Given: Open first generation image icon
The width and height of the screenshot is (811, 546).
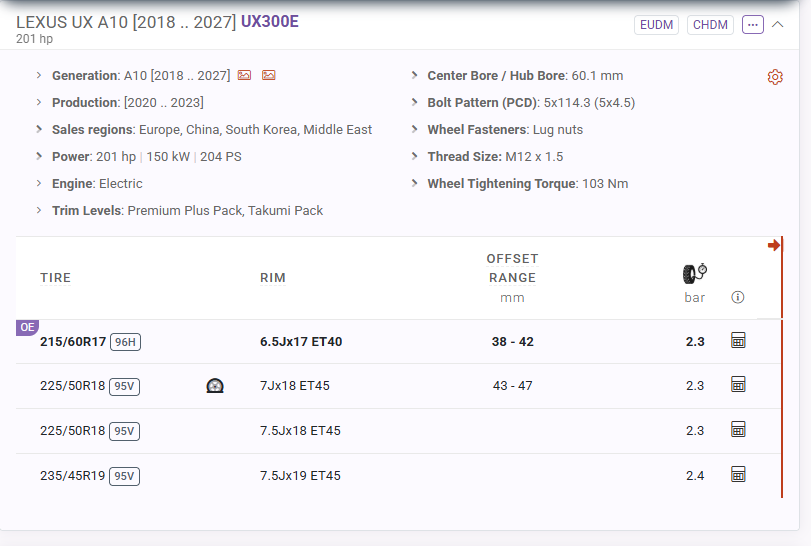Looking at the screenshot, I should coord(244,75).
